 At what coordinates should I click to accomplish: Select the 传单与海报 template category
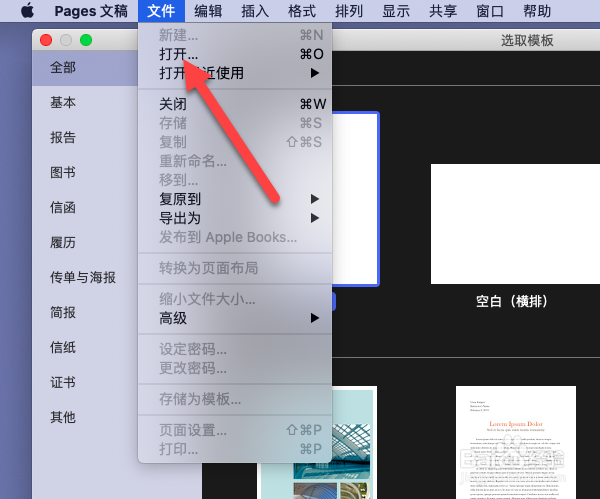point(85,277)
